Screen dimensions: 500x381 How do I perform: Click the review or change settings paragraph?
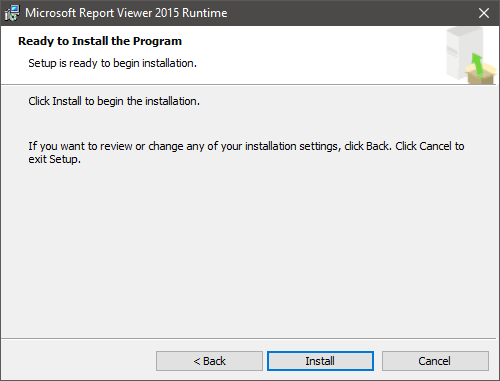246,153
